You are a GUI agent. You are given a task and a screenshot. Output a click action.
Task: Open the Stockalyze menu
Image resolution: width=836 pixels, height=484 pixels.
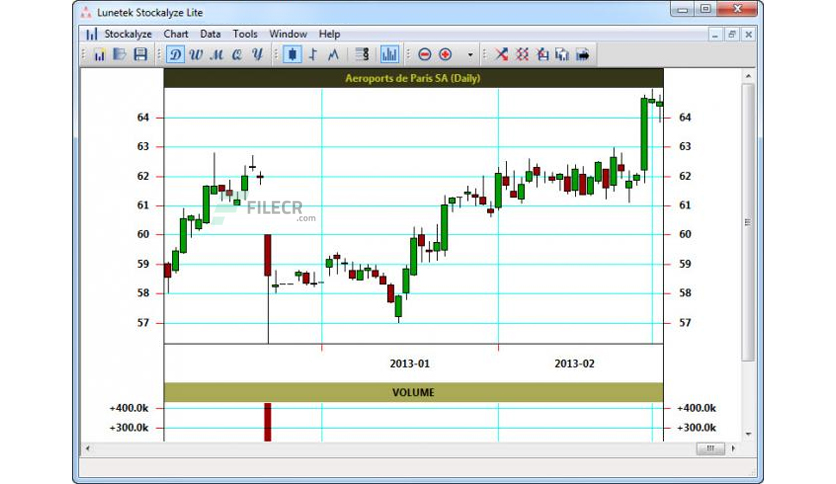(x=128, y=34)
